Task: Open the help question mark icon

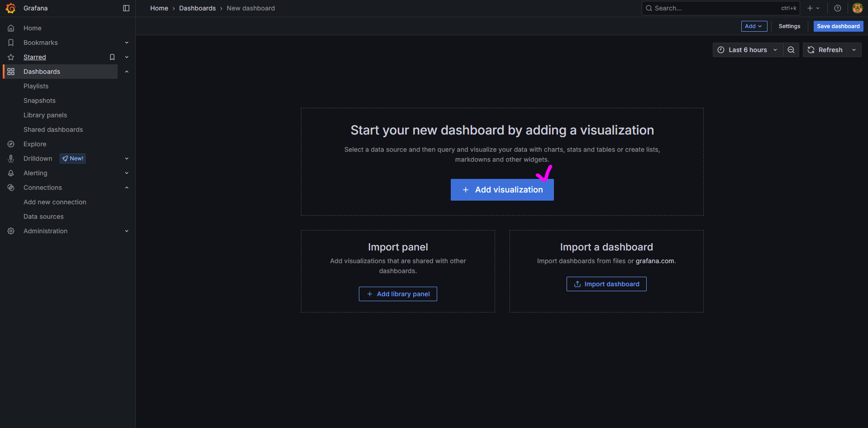Action: [838, 8]
